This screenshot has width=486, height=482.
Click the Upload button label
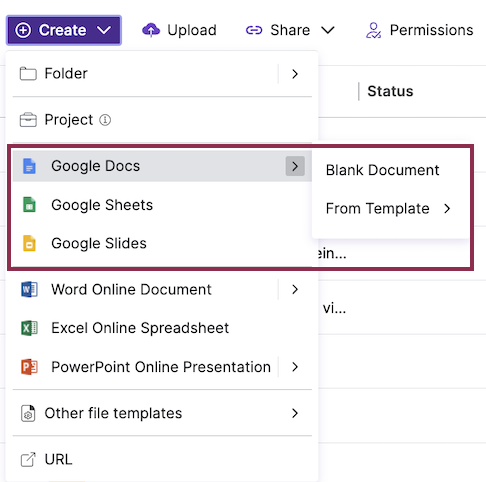[x=192, y=30]
